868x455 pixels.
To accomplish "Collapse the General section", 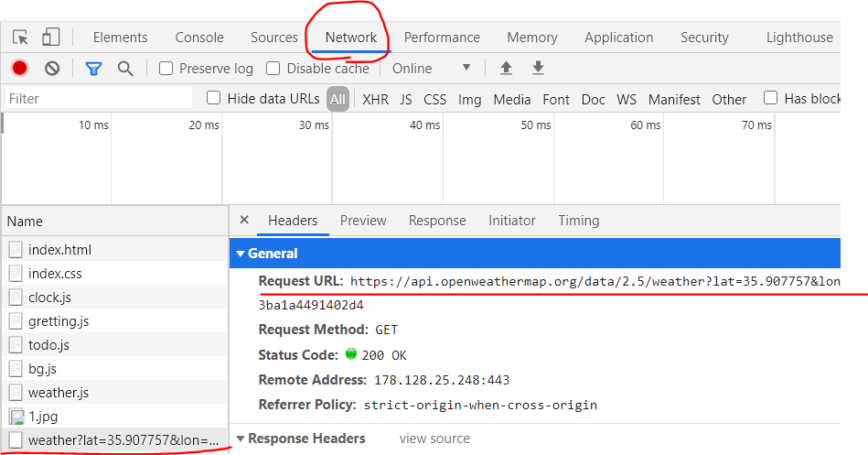I will click(241, 254).
